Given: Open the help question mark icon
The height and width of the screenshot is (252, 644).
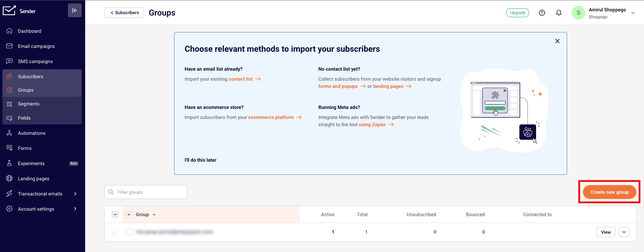Looking at the screenshot, I should (x=542, y=13).
